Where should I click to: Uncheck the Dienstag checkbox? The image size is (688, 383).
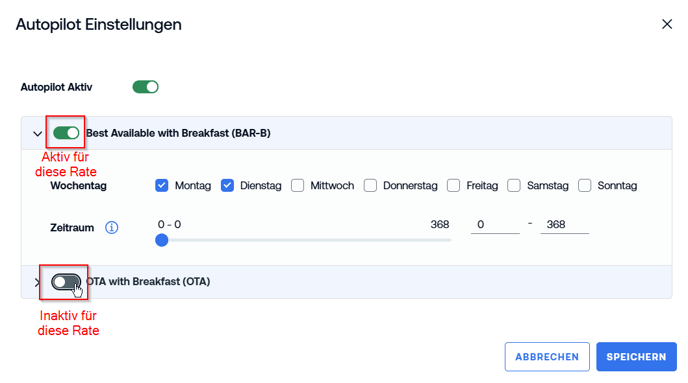click(x=227, y=186)
